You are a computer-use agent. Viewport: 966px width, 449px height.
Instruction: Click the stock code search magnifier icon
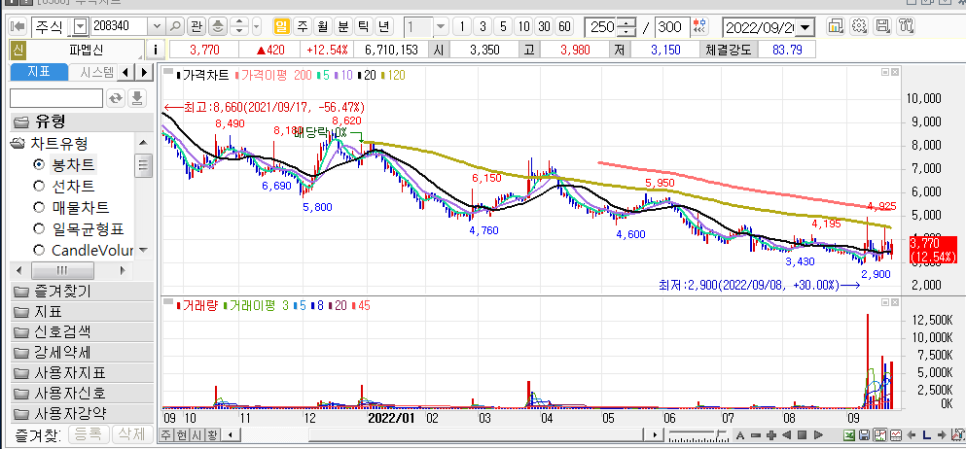pos(175,26)
